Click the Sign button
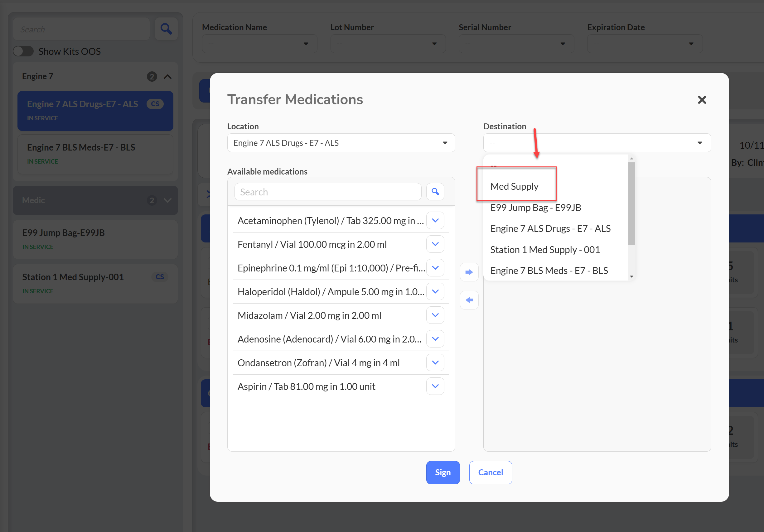This screenshot has width=764, height=532. click(443, 472)
